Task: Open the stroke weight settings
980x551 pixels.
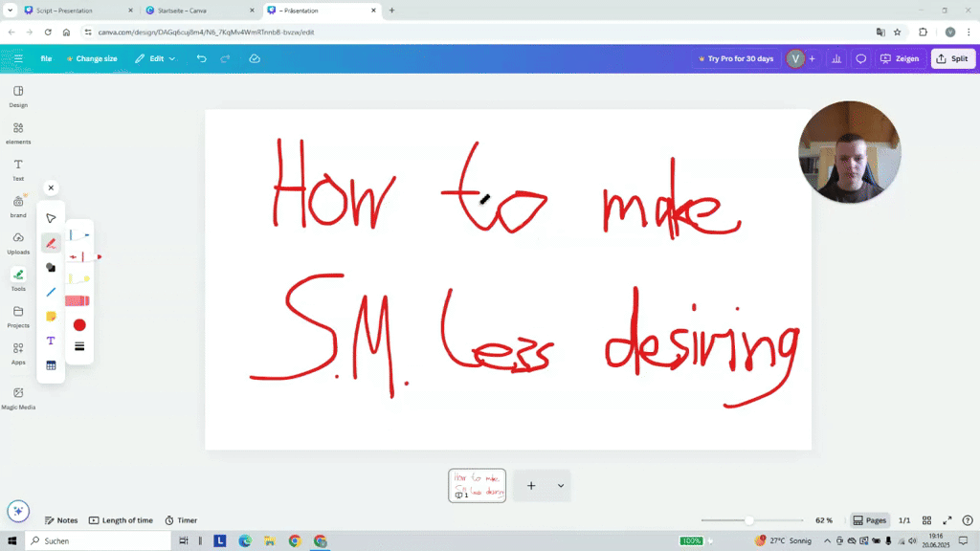Action: [x=80, y=346]
